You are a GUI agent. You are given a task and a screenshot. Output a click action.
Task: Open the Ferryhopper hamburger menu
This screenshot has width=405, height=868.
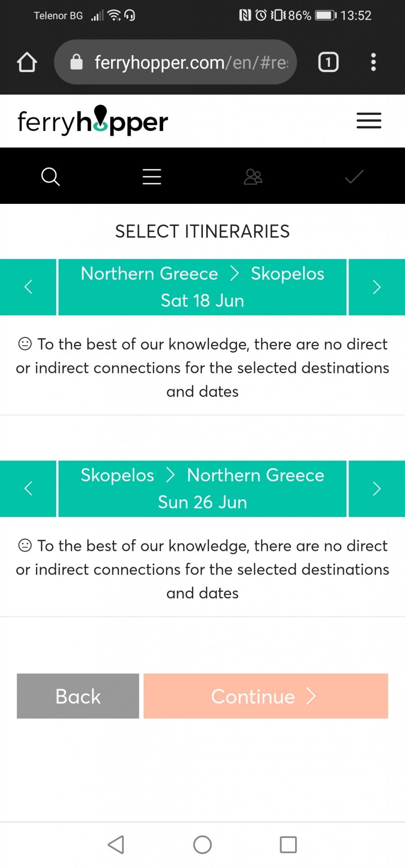[369, 121]
